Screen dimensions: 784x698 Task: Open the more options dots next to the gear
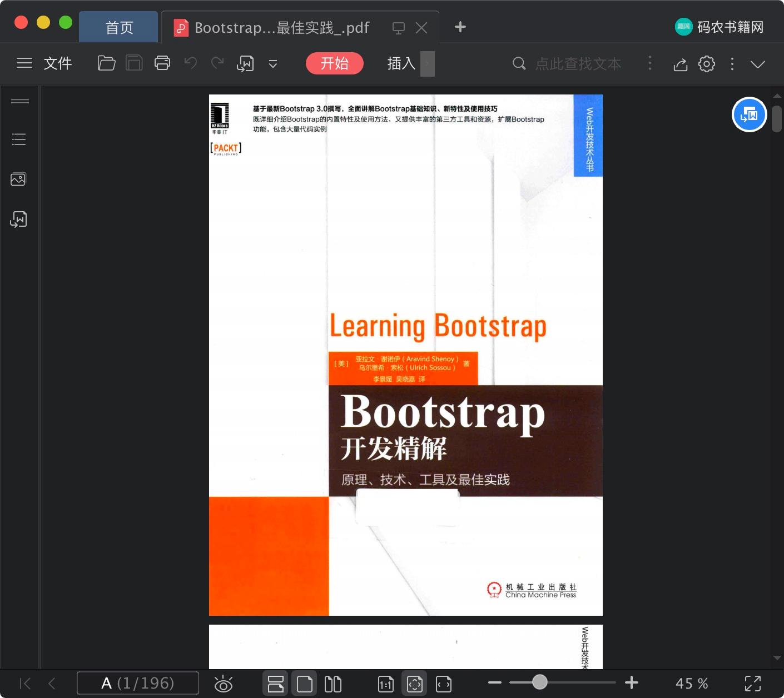[x=732, y=64]
